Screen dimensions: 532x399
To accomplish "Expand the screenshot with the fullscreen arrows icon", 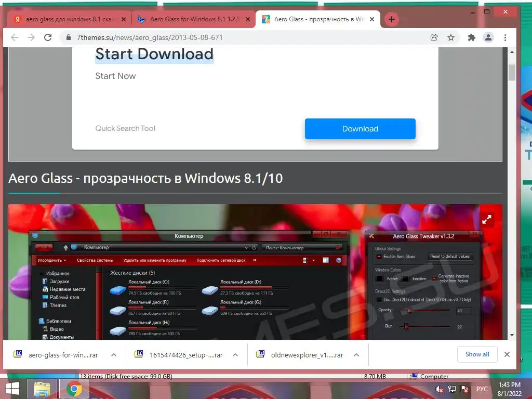I will pyautogui.click(x=486, y=220).
